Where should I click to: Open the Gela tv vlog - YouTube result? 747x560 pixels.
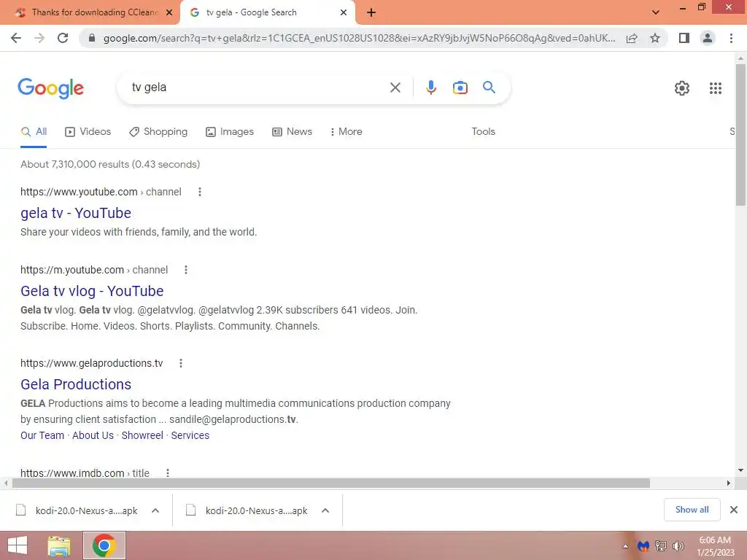pyautogui.click(x=92, y=291)
